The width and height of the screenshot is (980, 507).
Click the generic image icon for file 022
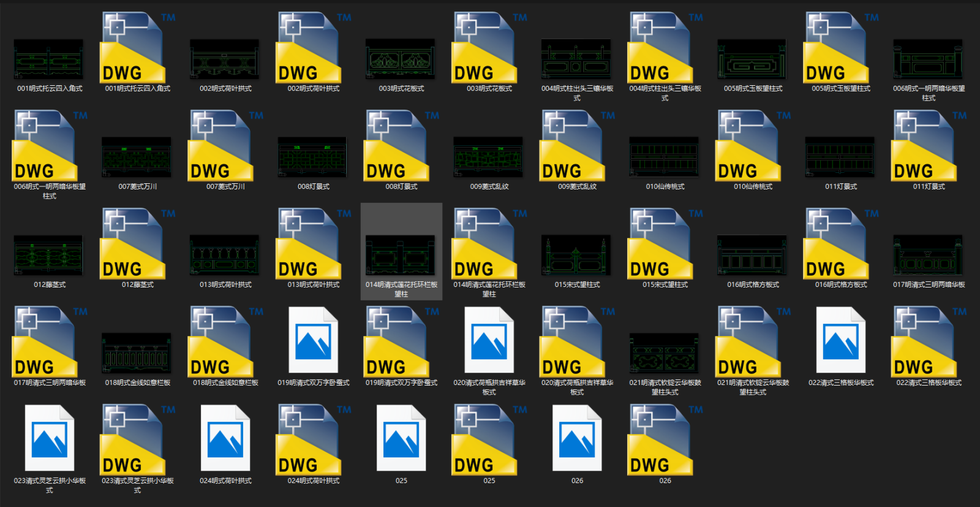841,340
